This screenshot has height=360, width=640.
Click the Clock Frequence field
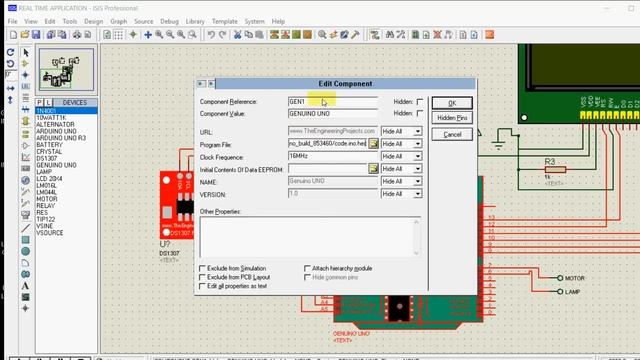333,156
